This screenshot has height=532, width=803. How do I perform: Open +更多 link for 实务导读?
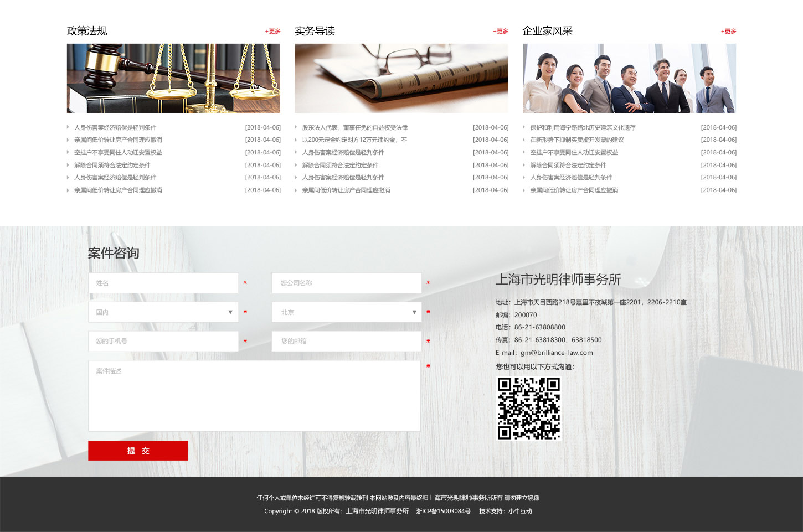click(501, 32)
